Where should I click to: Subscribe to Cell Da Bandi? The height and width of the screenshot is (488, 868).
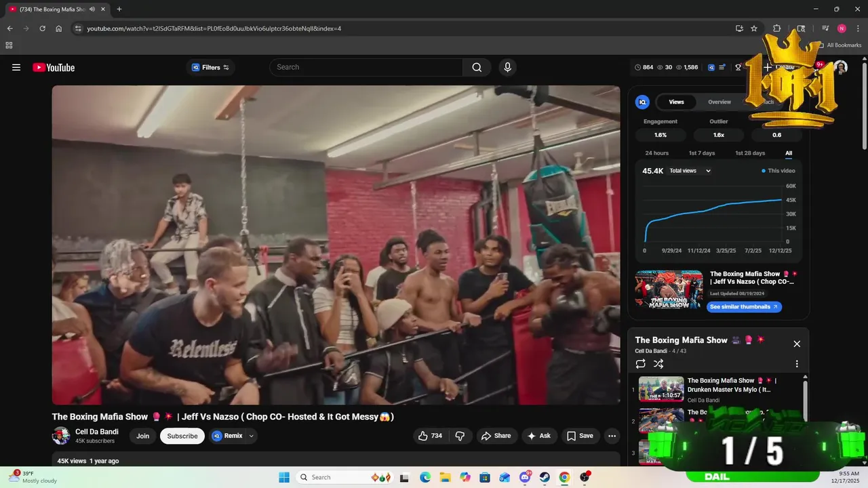(182, 436)
